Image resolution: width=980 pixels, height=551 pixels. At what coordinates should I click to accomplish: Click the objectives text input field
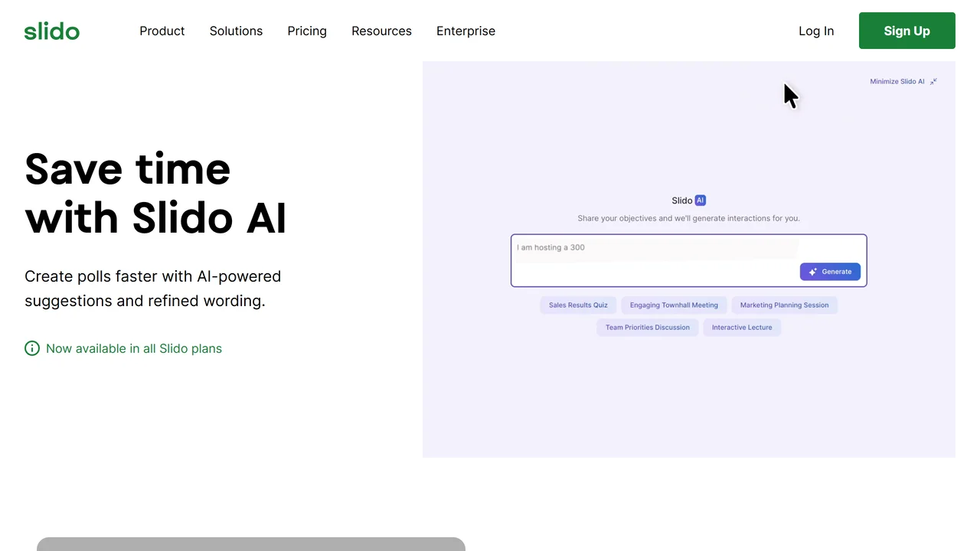coord(688,260)
